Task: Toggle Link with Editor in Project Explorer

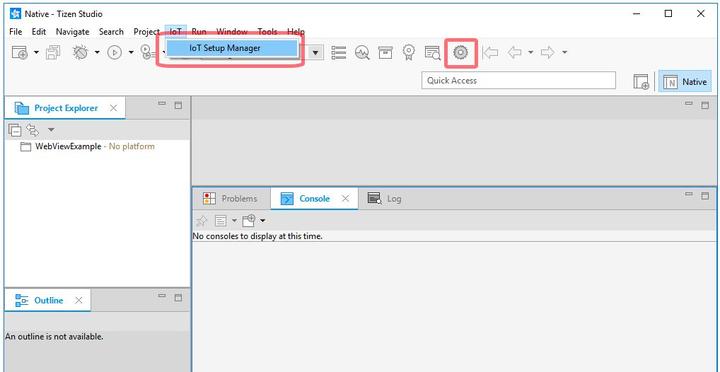Action: (33, 130)
